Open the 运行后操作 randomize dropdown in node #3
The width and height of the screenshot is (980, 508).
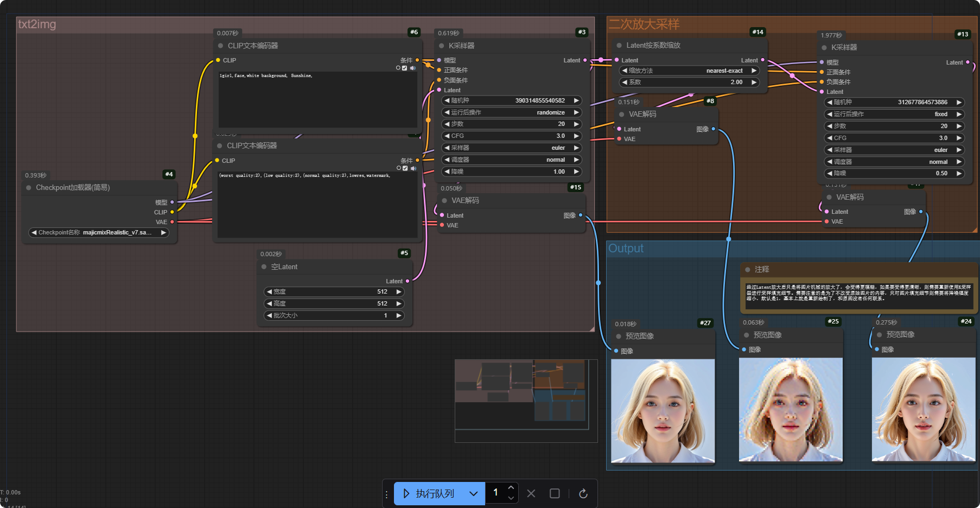pos(512,112)
